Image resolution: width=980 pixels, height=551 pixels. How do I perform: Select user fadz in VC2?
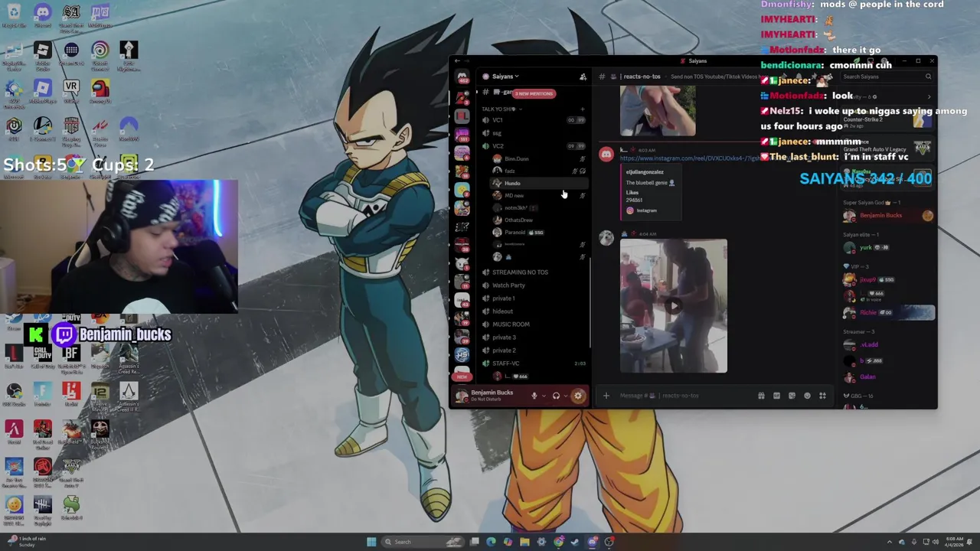click(510, 171)
